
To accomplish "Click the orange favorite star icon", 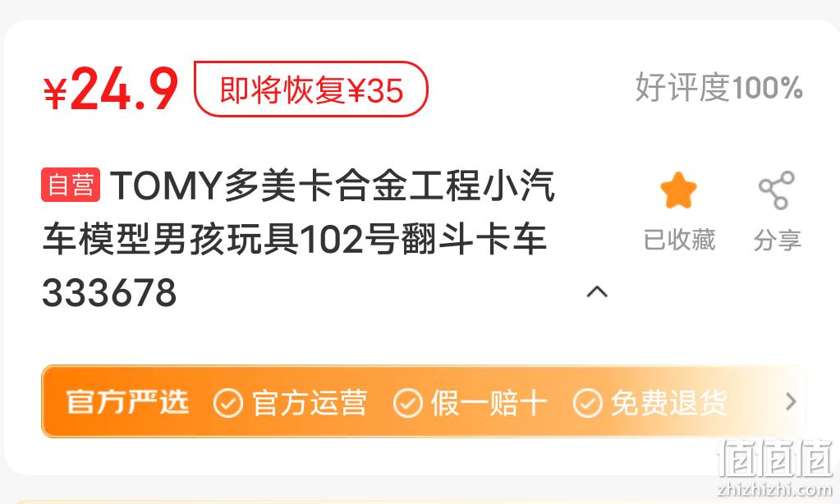I will click(x=678, y=190).
